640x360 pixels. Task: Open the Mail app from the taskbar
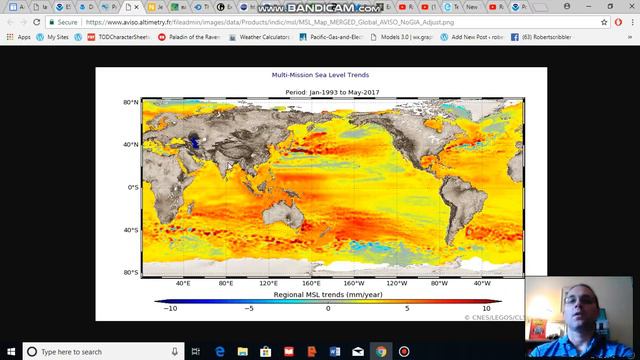358,351
